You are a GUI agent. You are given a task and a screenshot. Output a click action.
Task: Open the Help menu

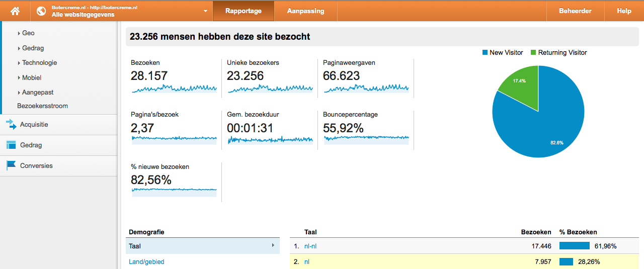[624, 11]
